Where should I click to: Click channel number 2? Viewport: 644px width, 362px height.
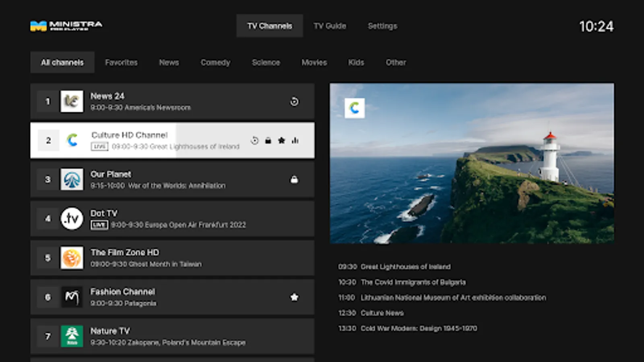coord(48,140)
